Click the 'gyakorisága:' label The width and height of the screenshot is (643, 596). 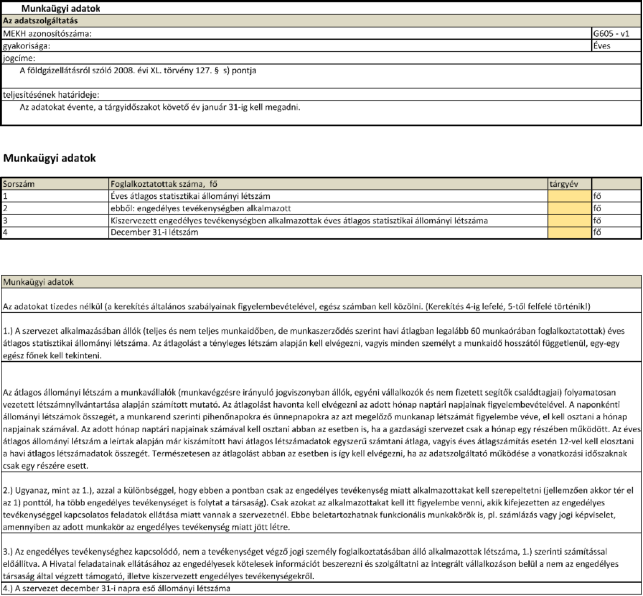point(27,46)
